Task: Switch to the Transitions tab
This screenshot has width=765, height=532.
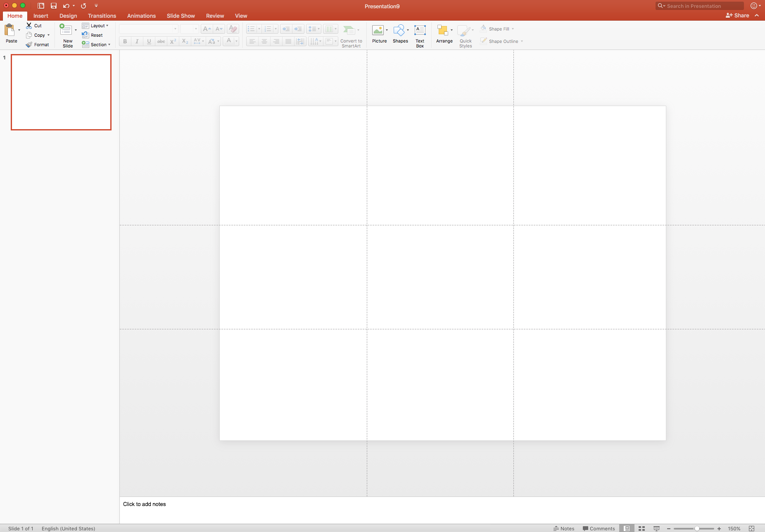Action: pos(102,16)
